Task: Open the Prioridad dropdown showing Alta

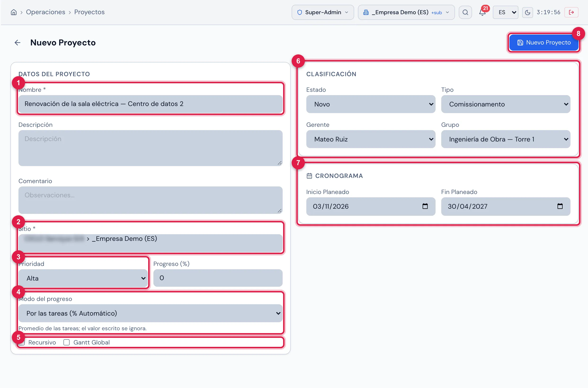Action: [83, 278]
